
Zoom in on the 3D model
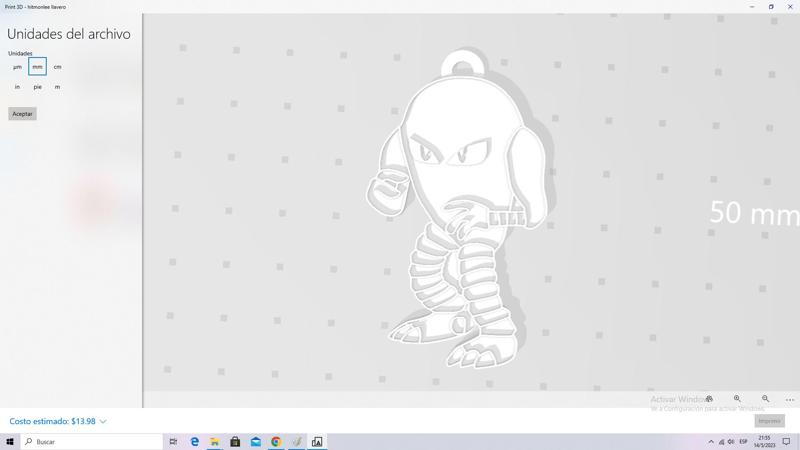click(x=737, y=399)
